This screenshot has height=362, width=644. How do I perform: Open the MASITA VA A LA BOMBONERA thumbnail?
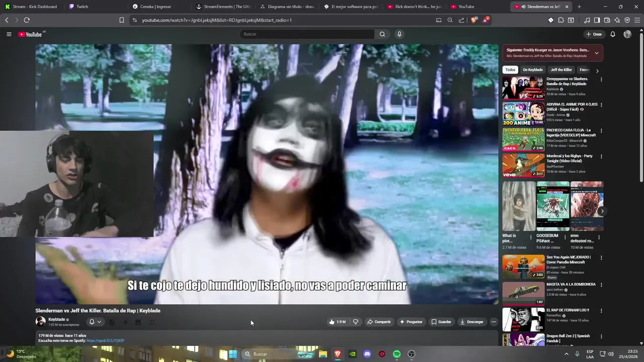(523, 294)
